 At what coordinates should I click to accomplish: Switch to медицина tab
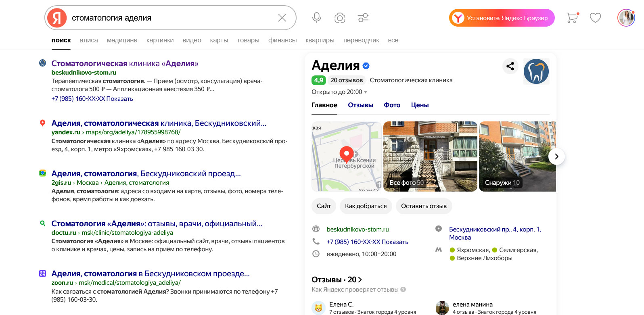point(122,40)
